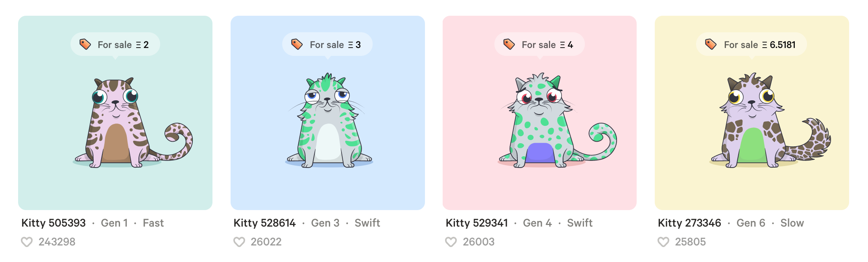Toggle the heart icon next to 25805

663,242
